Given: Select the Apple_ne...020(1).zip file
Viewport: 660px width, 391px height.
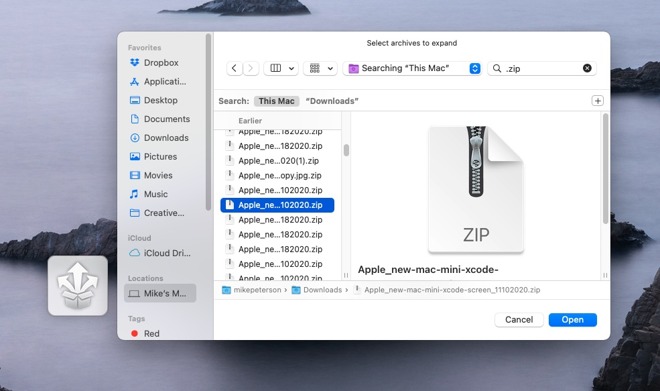Looking at the screenshot, I should point(277,161).
